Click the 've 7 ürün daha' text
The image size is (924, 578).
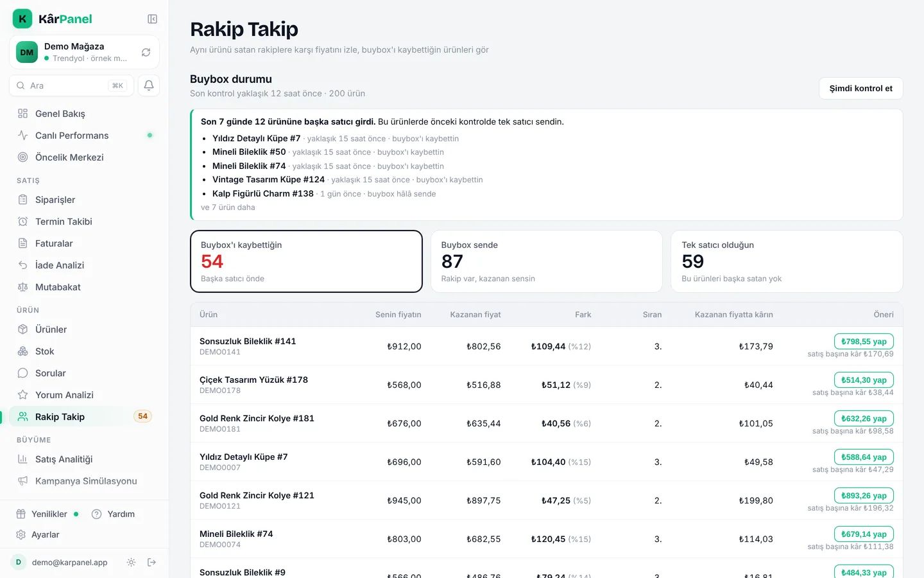tap(228, 207)
